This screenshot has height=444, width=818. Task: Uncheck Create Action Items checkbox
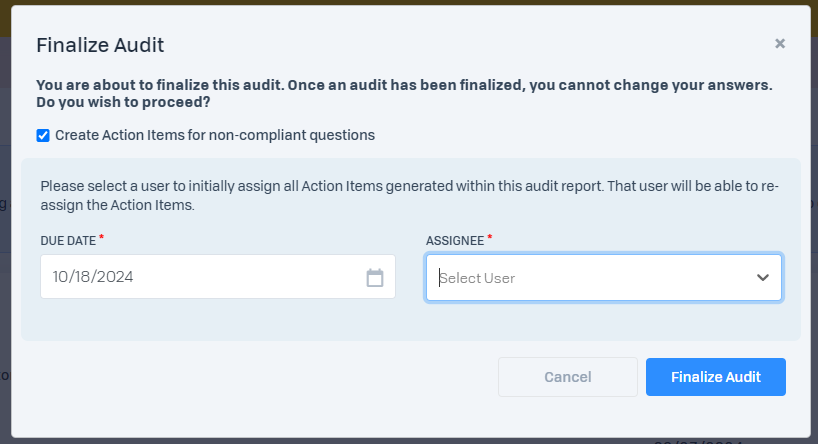point(43,135)
